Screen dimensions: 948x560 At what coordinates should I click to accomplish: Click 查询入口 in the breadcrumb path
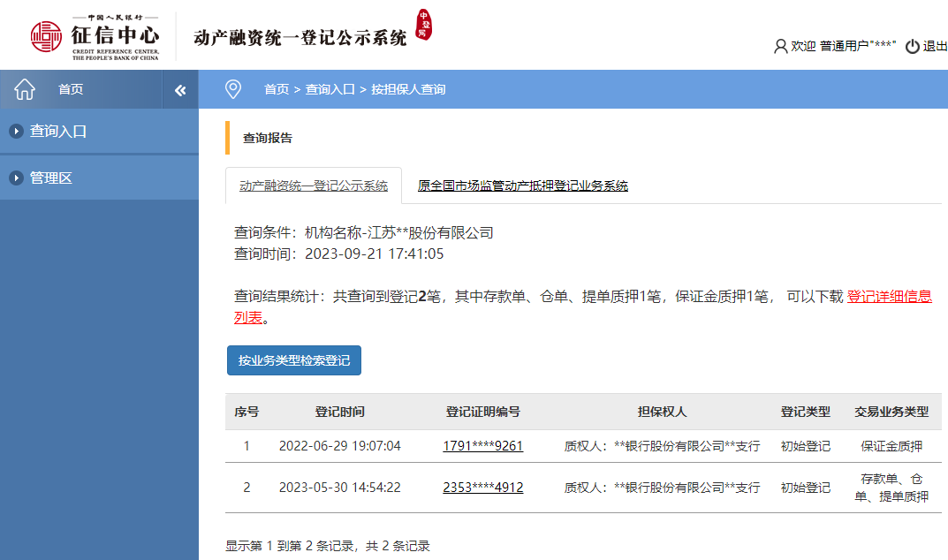click(330, 89)
